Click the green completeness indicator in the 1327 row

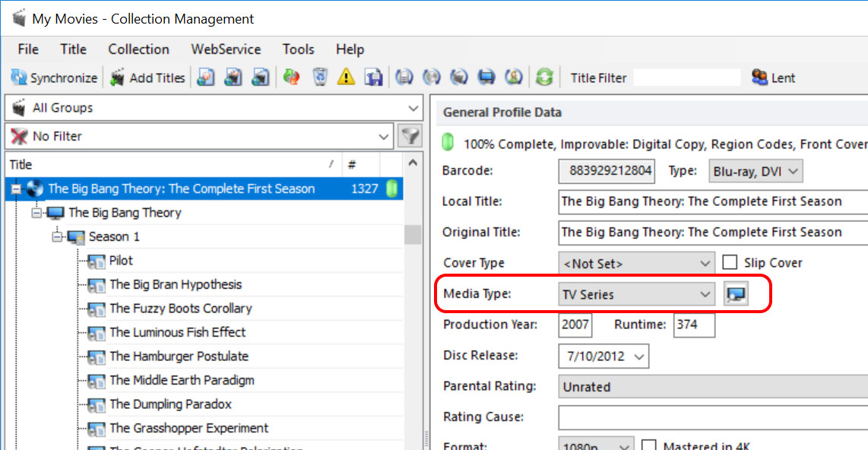click(392, 189)
